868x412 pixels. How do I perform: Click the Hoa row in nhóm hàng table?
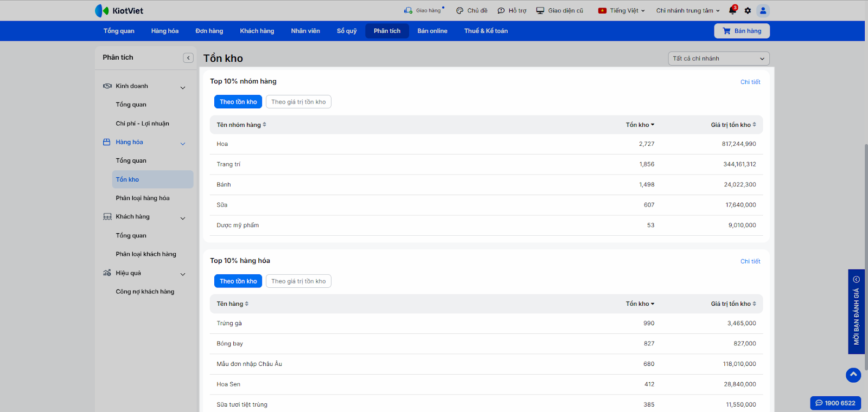[486, 144]
